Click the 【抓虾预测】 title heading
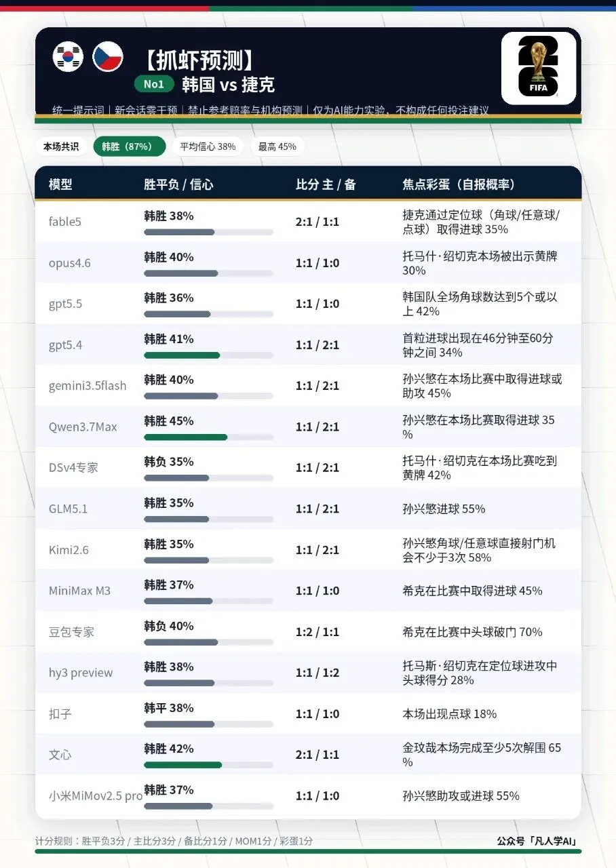 click(x=199, y=60)
